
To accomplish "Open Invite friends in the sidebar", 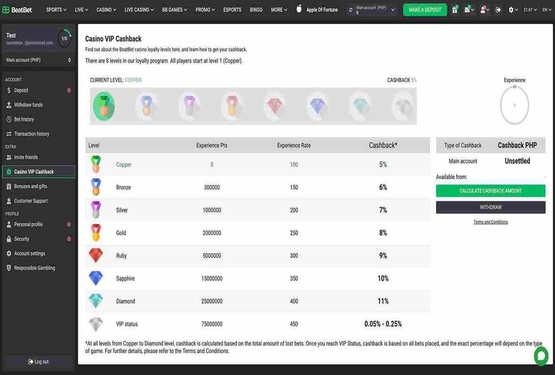I will [x=38, y=157].
